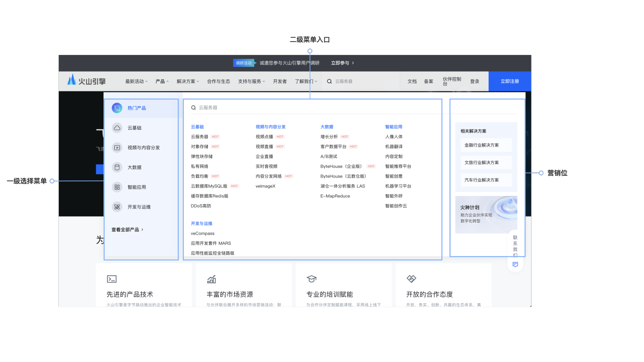
Task: Open the 机器学习平台 product link
Action: click(x=398, y=186)
